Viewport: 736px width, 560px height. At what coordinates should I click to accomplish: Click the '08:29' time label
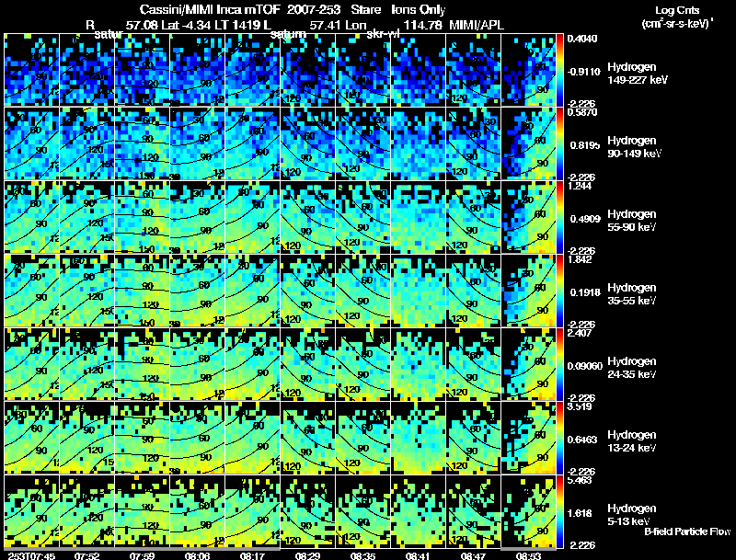click(x=307, y=555)
